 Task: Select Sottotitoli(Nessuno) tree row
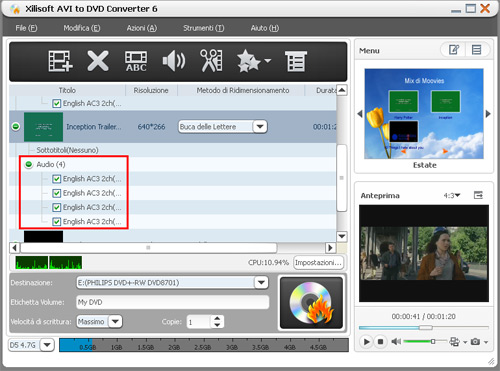point(67,150)
